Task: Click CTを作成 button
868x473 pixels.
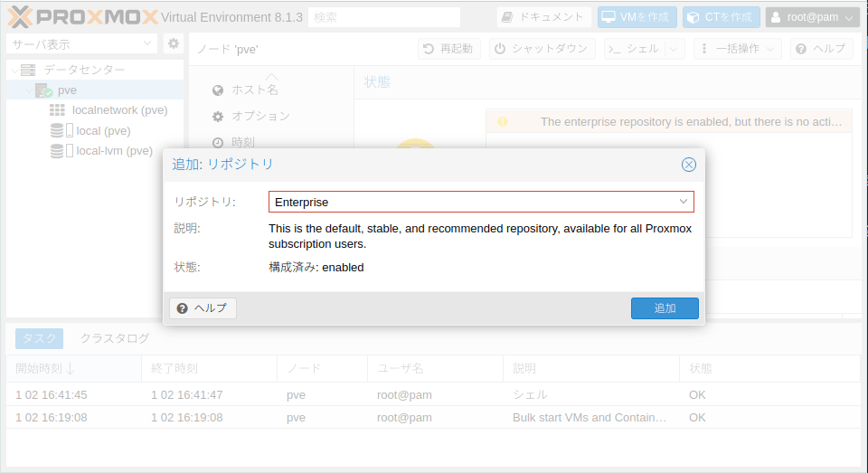Action: pyautogui.click(x=721, y=17)
